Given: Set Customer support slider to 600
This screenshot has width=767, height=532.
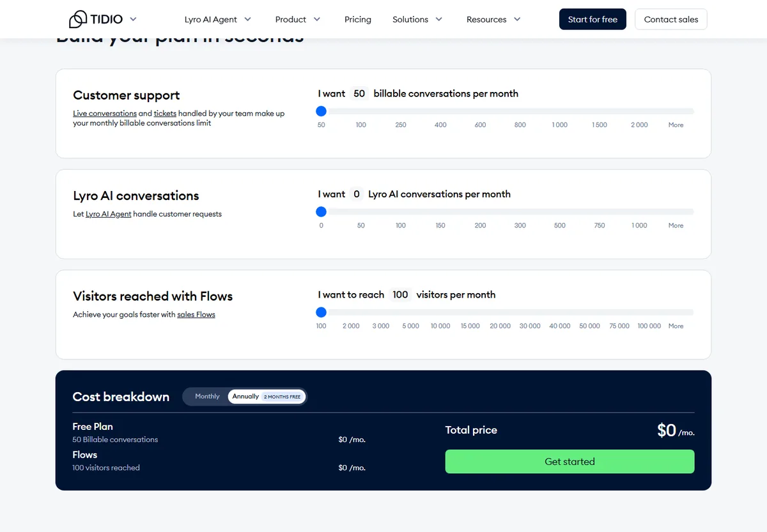Looking at the screenshot, I should coord(481,125).
